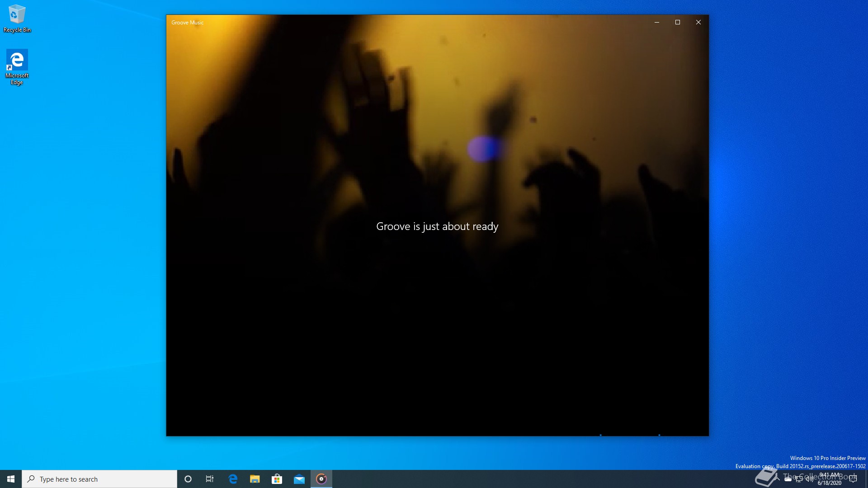
Task: Show hidden system tray icons
Action: click(777, 479)
